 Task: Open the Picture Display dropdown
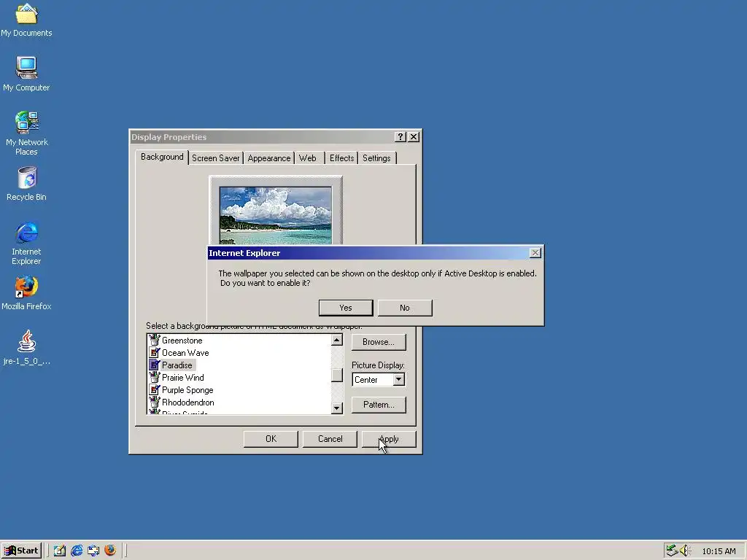click(399, 379)
